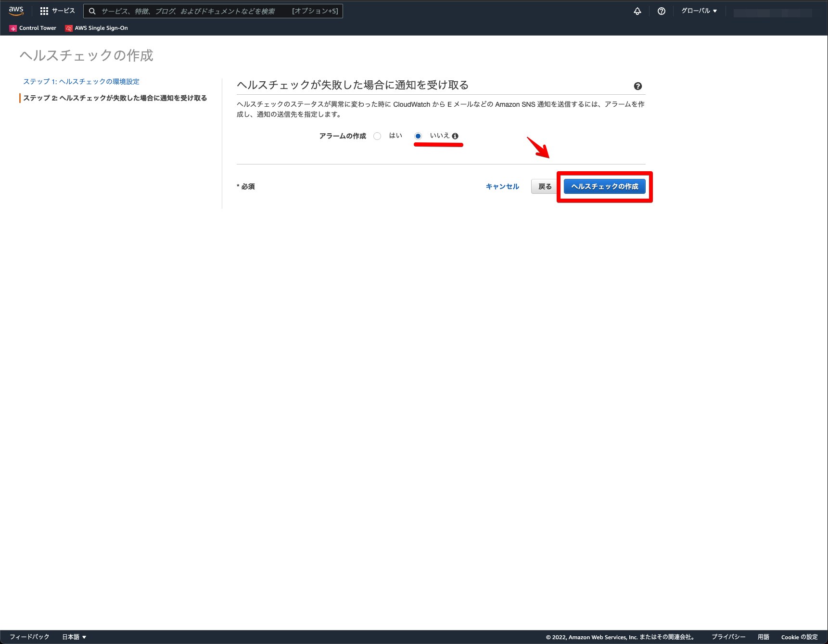Open フィードバック in the footer
Screen dimensions: 828x644
click(29, 637)
